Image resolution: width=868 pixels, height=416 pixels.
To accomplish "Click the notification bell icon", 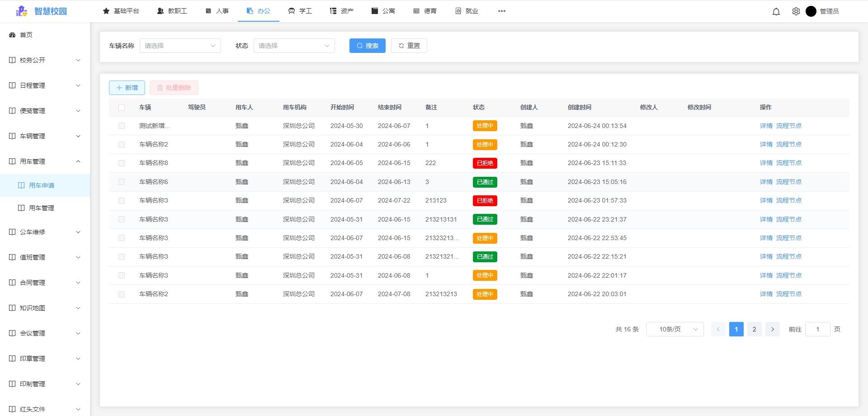I will click(x=776, y=12).
